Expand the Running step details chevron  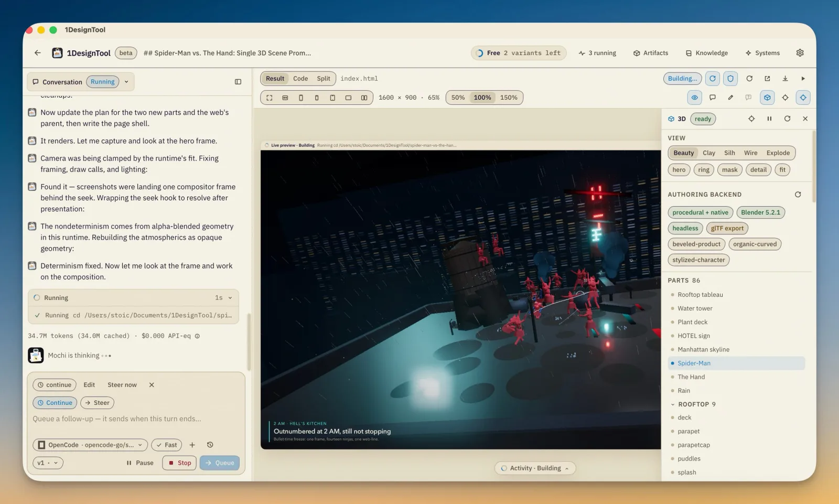tap(230, 298)
